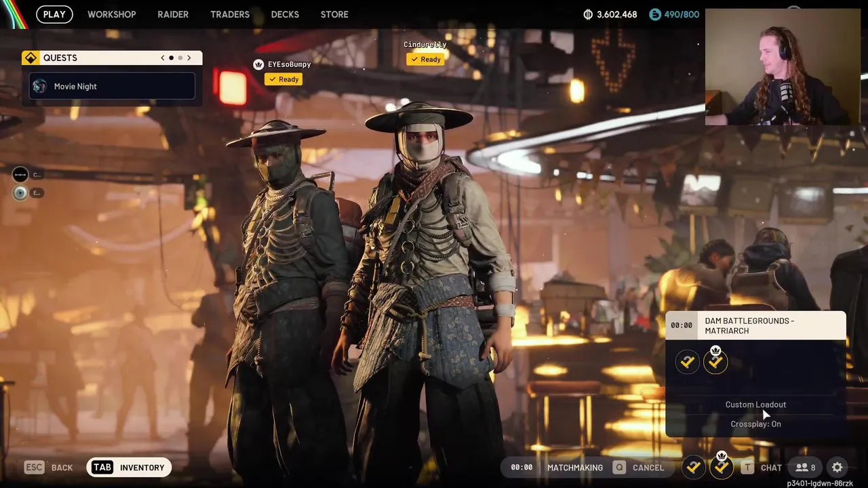Viewport: 868px width, 488px height.
Task: Click the yellow Quests header icon
Action: click(x=31, y=58)
